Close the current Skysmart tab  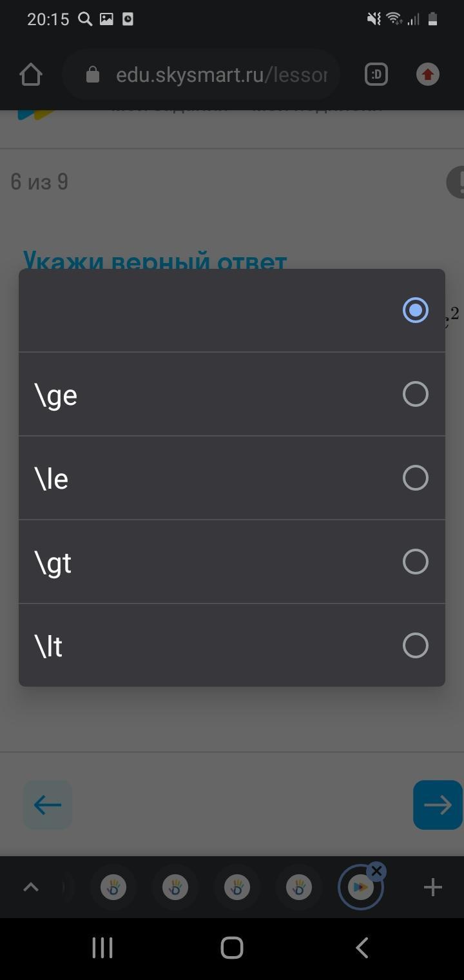(376, 872)
